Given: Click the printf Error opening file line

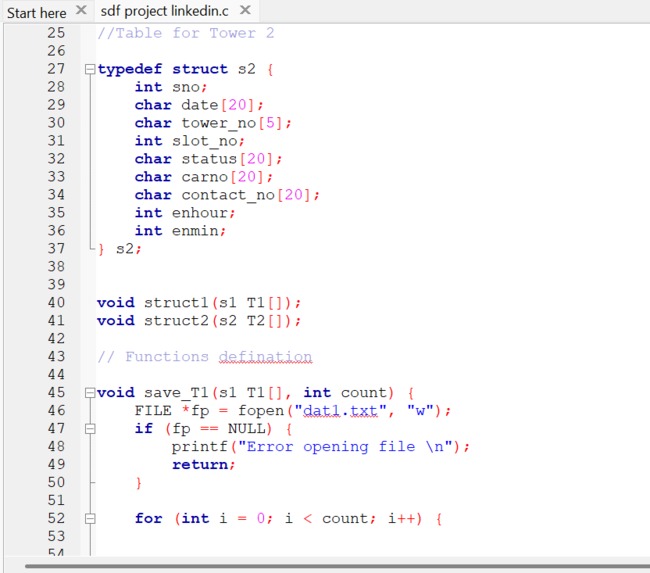Looking at the screenshot, I should [x=321, y=447].
